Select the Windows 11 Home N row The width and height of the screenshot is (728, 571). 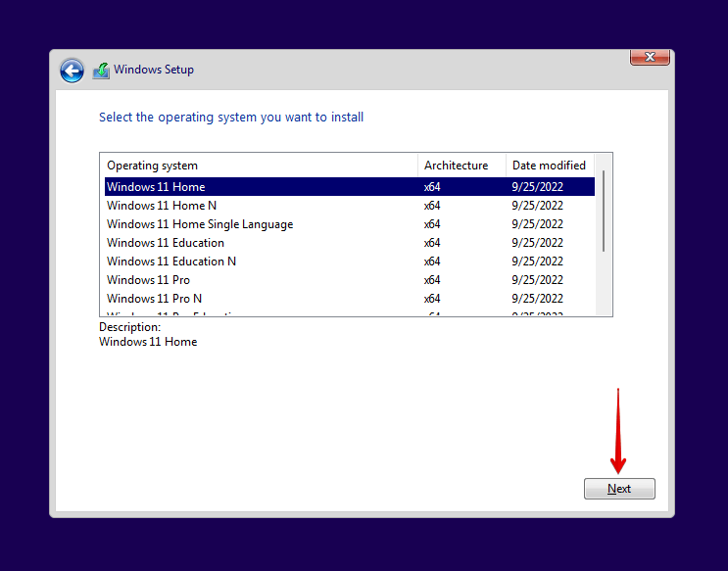pyautogui.click(x=350, y=206)
